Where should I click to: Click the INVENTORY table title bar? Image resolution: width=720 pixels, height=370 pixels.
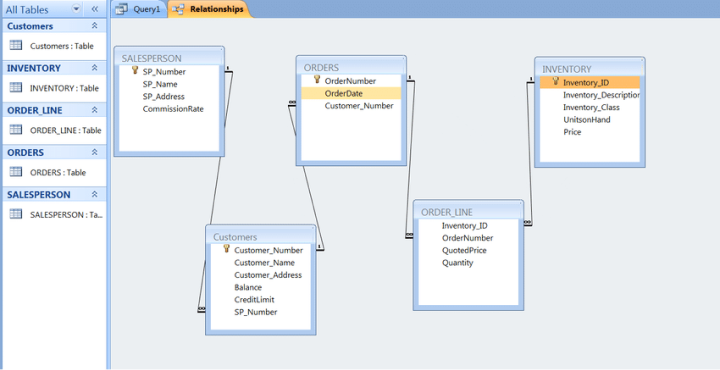point(590,68)
